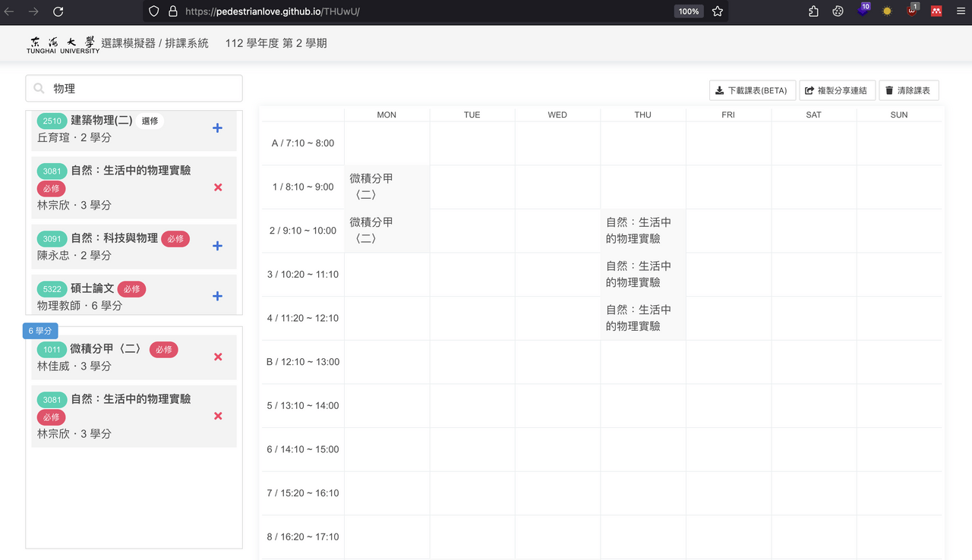Open the browser extensions puzzle icon
The image size is (972, 560).
pos(813,11)
